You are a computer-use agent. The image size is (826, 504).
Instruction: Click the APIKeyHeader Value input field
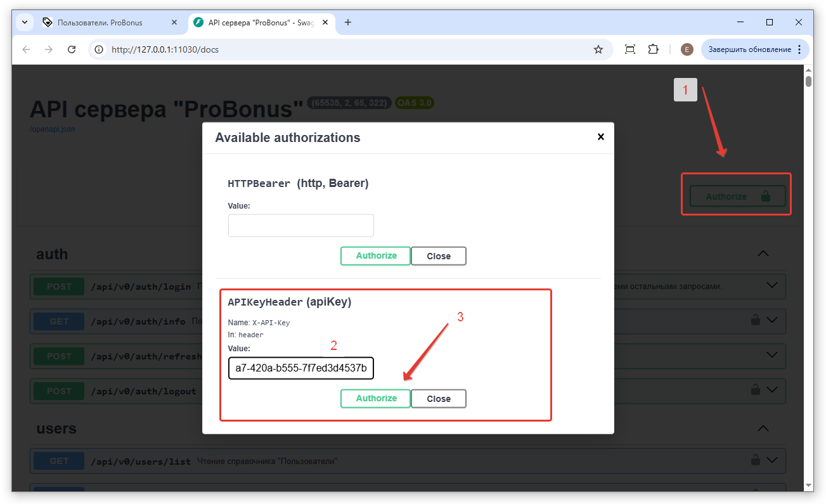click(x=300, y=368)
